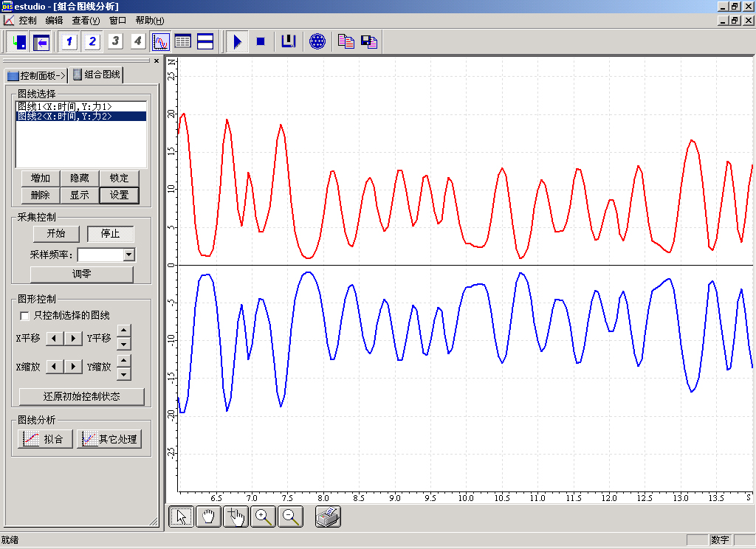
Task: Toggle the 停止 acquisition button
Action: (x=110, y=234)
